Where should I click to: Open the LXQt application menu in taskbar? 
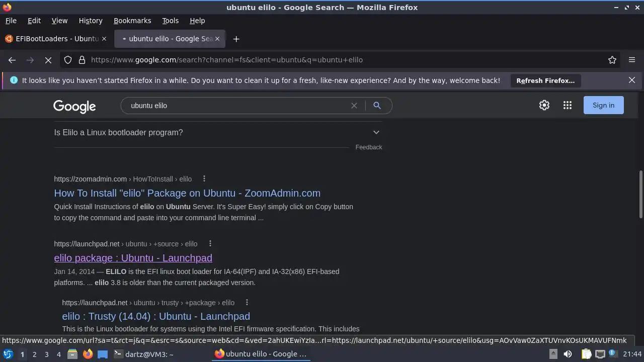(8, 354)
